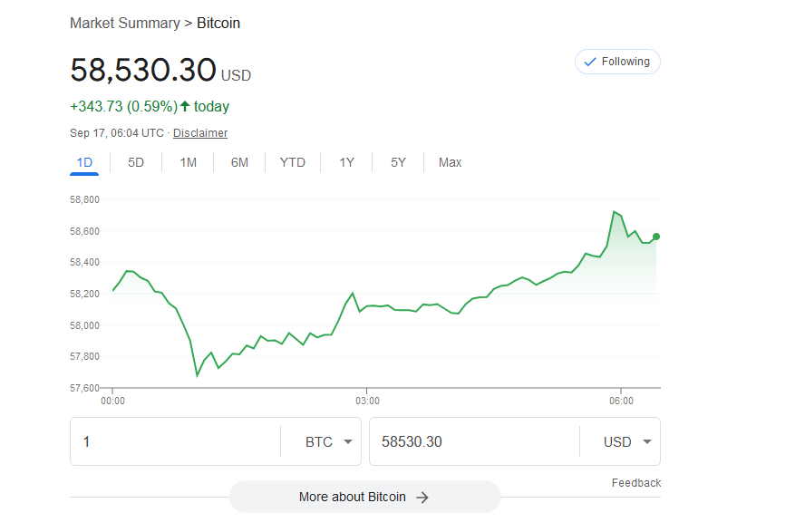Click the Sep 17, 06:04 UTC timestamp
795x532 pixels.
pos(117,132)
